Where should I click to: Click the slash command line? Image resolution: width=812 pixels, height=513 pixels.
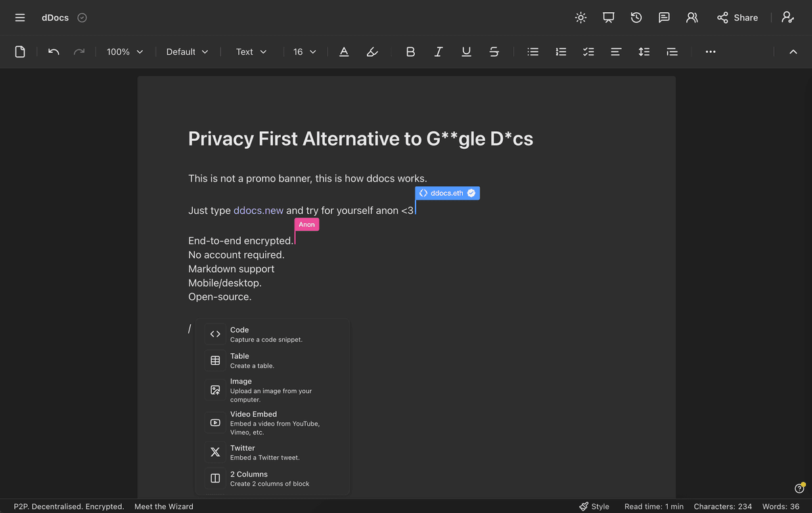pos(190,330)
